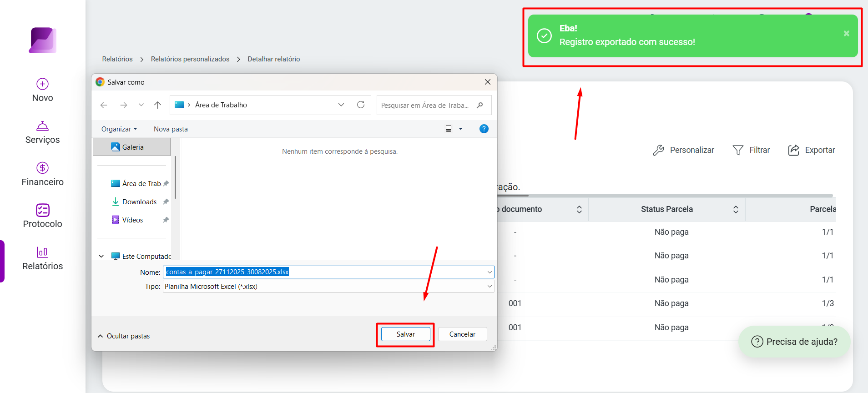
Task: Close the Salvar como dialog
Action: [x=488, y=82]
